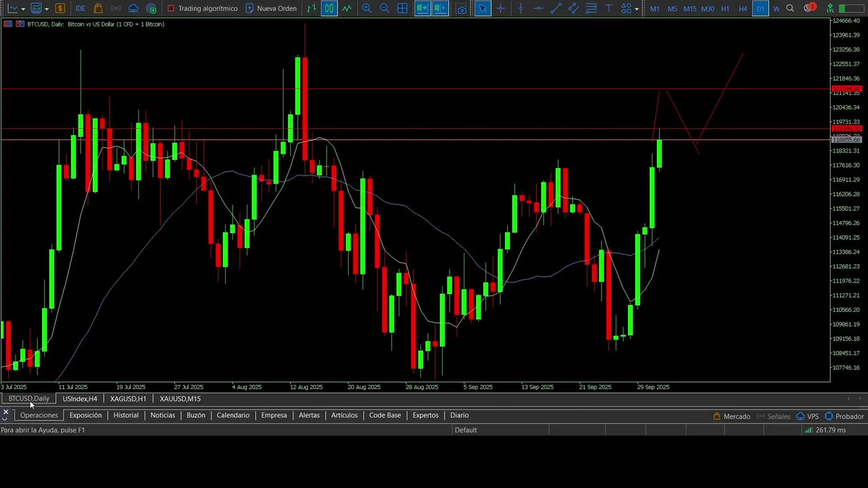Open the XAUUSD,M15 chart tab
The width and height of the screenshot is (868, 488).
pyautogui.click(x=180, y=399)
